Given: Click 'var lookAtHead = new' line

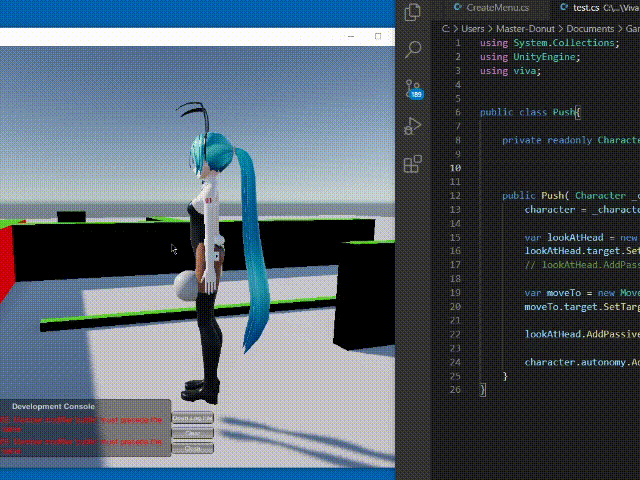Looking at the screenshot, I should click(x=582, y=238).
